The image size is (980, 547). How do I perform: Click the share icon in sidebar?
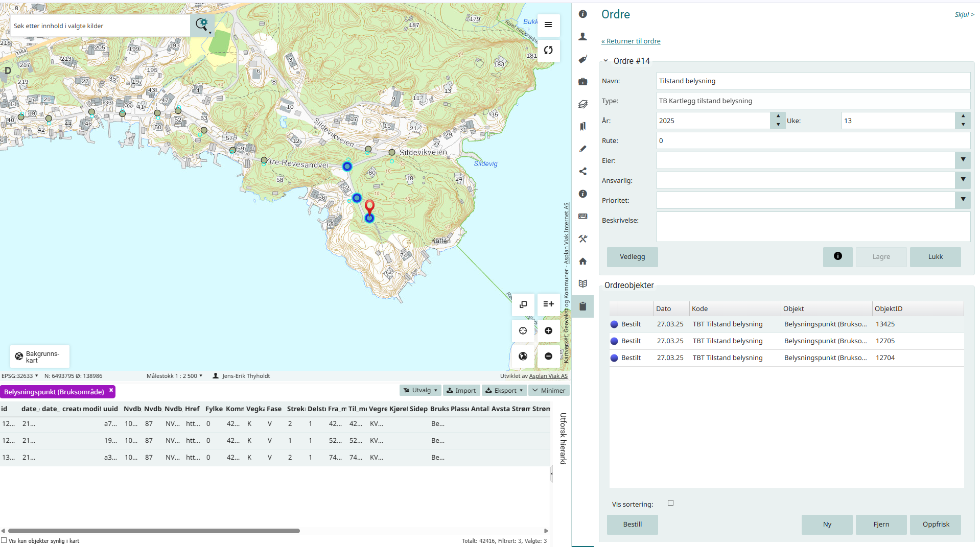point(582,172)
